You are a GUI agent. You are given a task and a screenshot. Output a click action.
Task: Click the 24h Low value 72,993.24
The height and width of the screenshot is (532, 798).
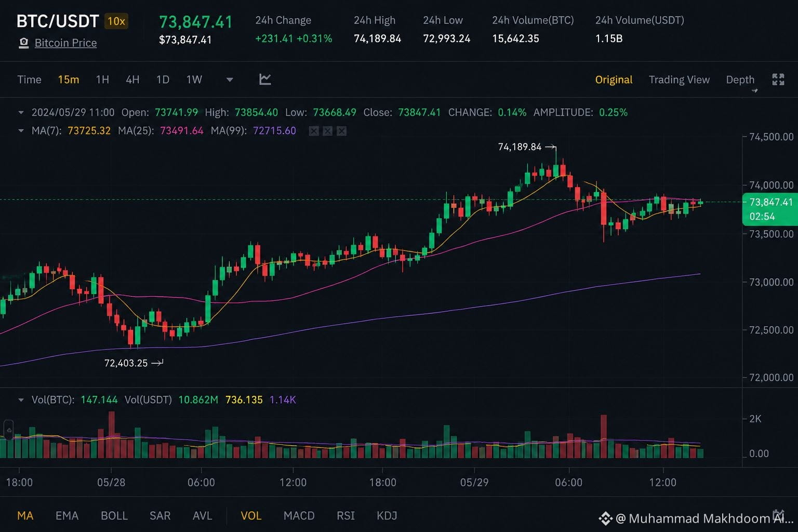click(447, 38)
